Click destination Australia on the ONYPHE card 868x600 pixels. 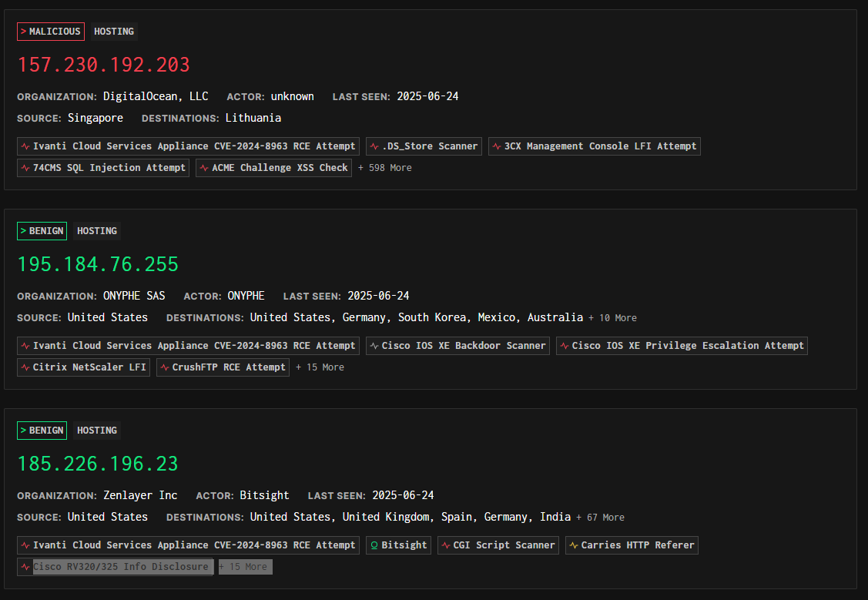(555, 317)
